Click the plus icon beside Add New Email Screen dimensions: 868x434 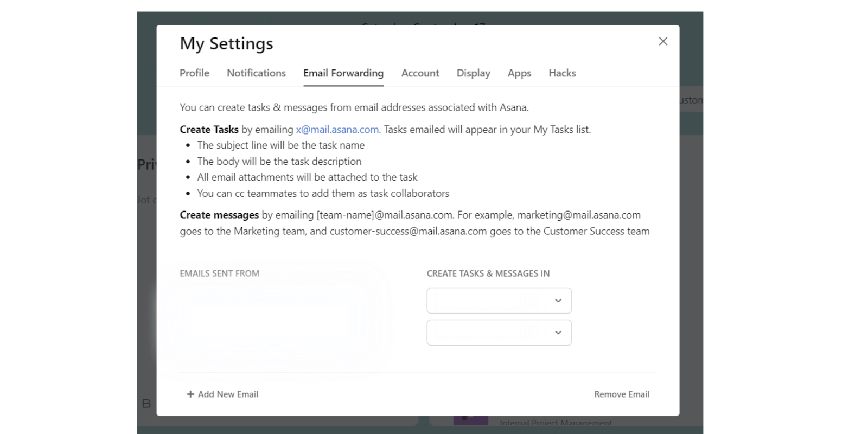tap(190, 394)
